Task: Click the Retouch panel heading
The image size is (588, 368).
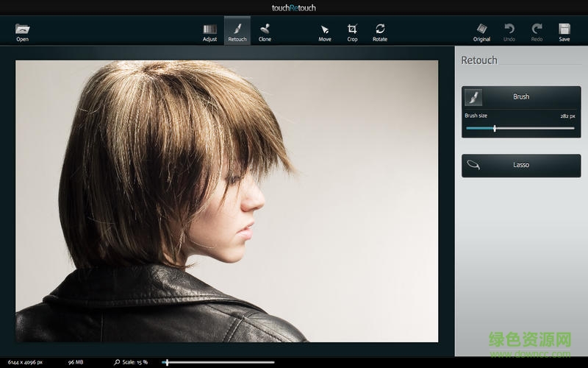Action: (479, 60)
